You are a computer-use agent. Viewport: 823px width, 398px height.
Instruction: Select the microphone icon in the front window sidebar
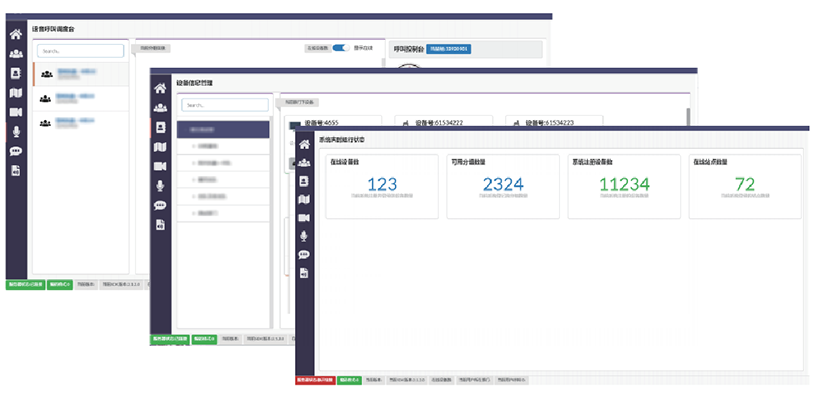[304, 236]
